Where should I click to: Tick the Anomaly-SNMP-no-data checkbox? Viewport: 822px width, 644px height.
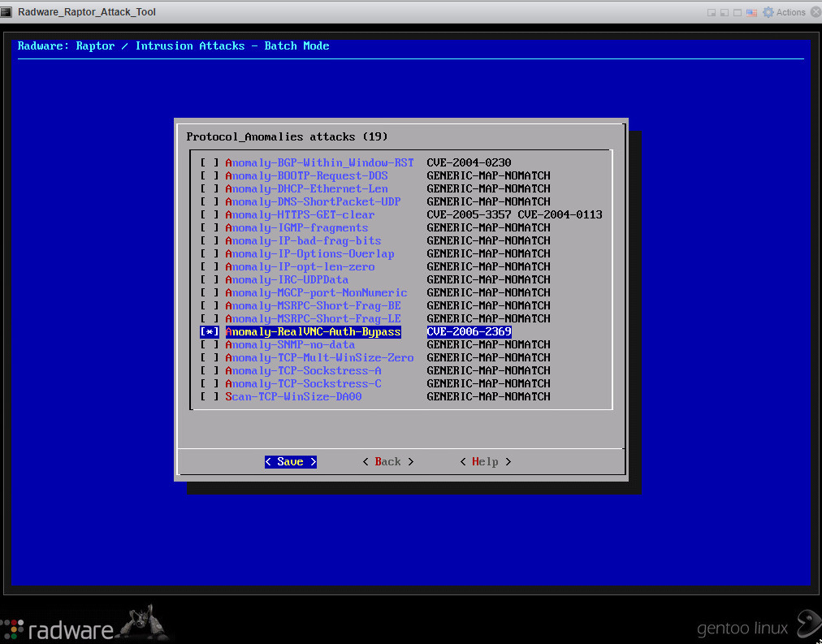tap(210, 345)
